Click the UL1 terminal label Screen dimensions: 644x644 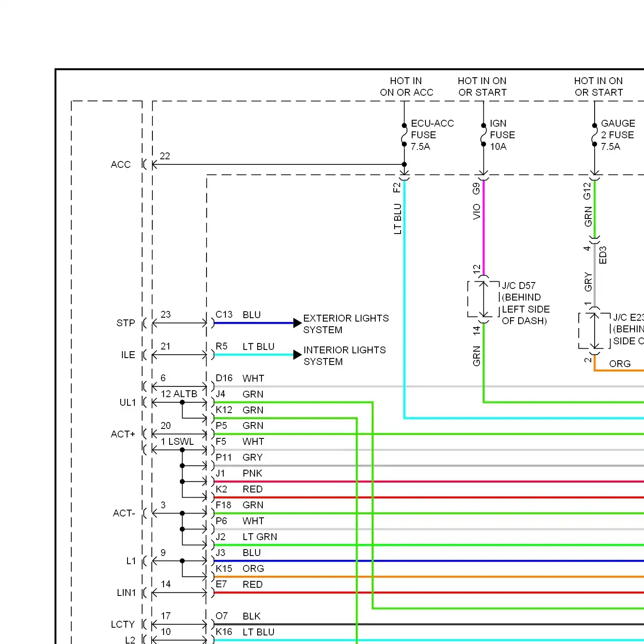coord(128,402)
